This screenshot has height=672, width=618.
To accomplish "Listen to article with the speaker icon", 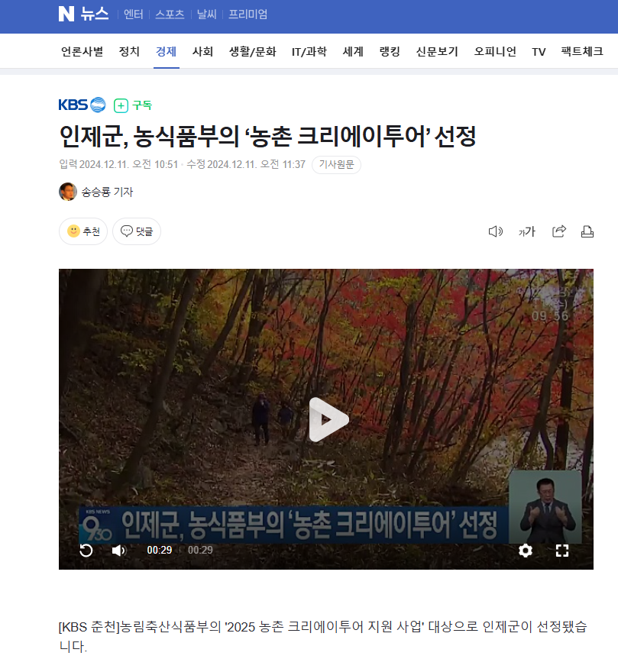I will pos(495,231).
